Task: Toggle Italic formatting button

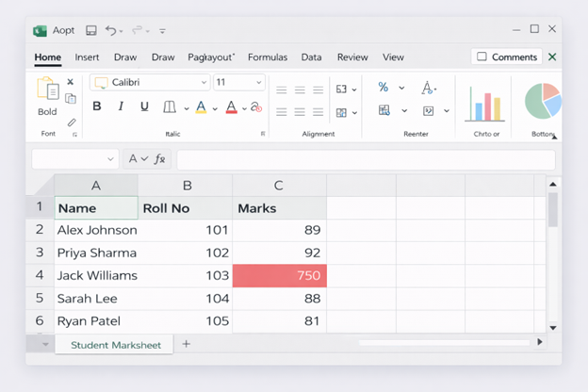Action: pos(121,106)
